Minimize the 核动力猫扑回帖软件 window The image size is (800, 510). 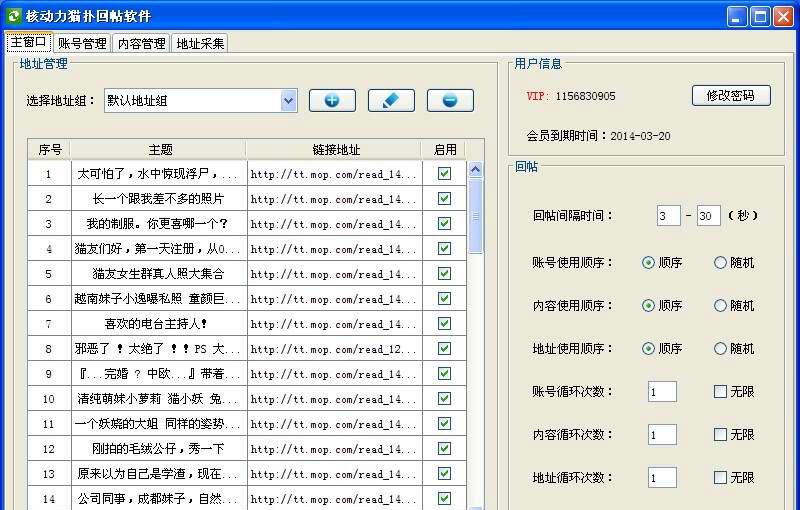click(x=736, y=17)
